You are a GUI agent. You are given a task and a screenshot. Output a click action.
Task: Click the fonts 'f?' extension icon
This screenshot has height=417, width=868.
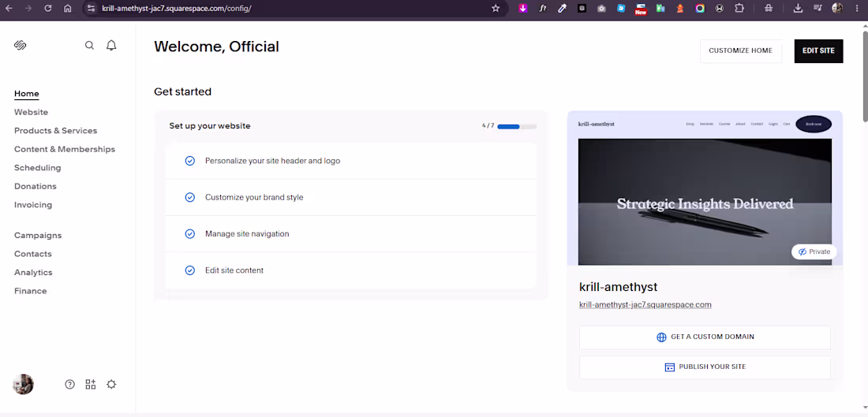(543, 9)
